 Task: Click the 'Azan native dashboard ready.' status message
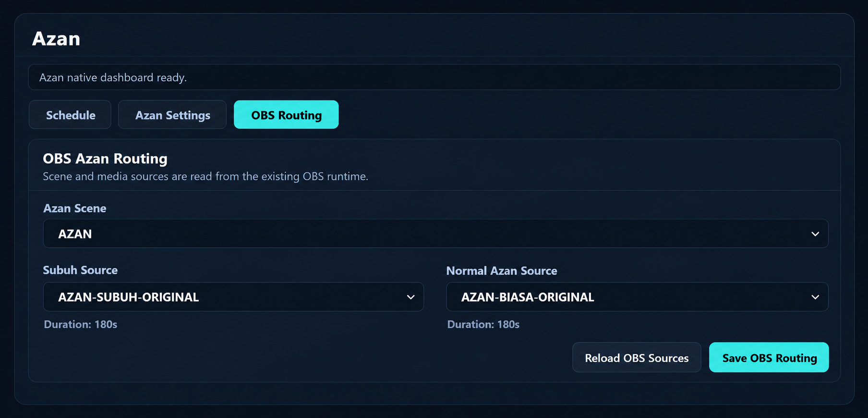[x=434, y=77]
